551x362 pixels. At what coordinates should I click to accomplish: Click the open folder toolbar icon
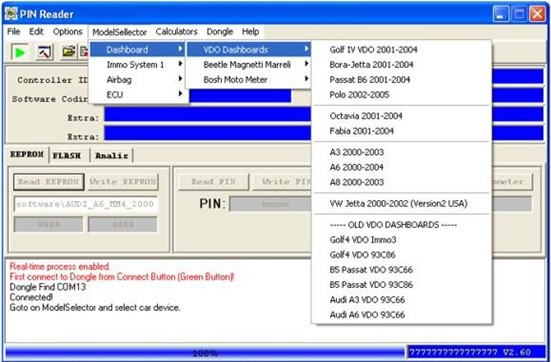(x=69, y=52)
